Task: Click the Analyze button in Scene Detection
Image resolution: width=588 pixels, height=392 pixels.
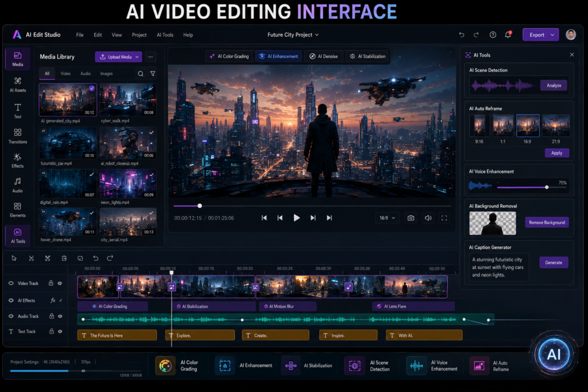Action: click(554, 86)
